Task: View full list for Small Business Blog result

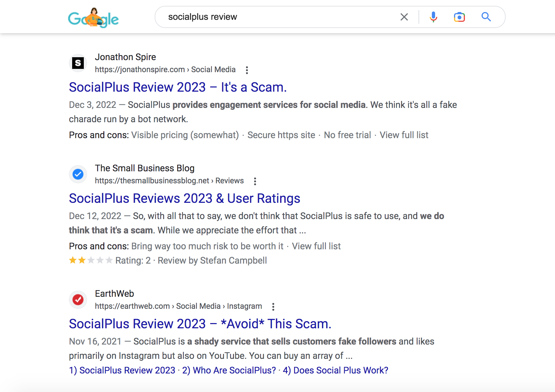Action: pos(316,246)
